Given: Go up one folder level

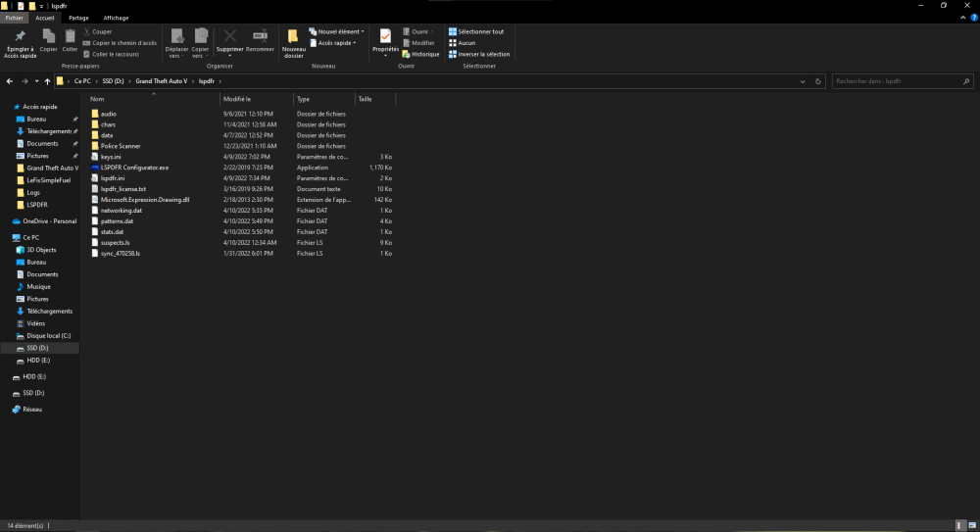Looking at the screenshot, I should click(47, 81).
